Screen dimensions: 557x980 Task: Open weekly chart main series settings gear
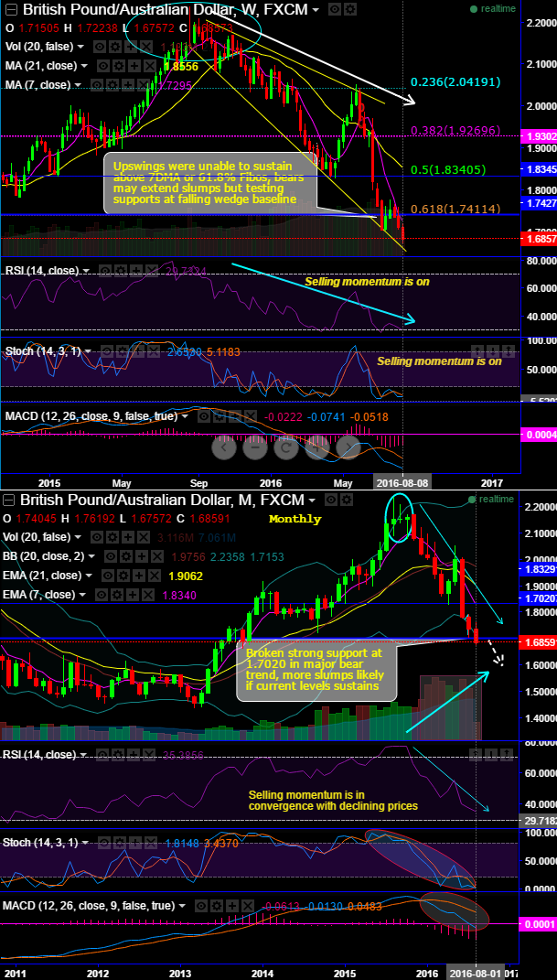click(x=350, y=9)
